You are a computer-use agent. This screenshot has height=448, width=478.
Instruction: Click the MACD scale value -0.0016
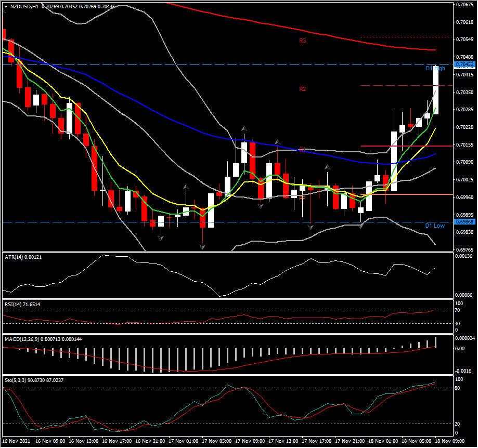tap(463, 371)
